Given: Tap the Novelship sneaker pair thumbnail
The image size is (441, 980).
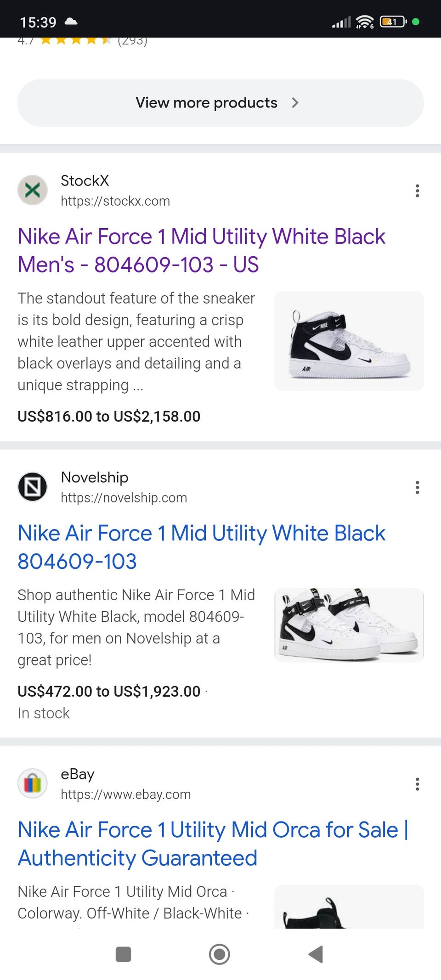Looking at the screenshot, I should pyautogui.click(x=349, y=625).
